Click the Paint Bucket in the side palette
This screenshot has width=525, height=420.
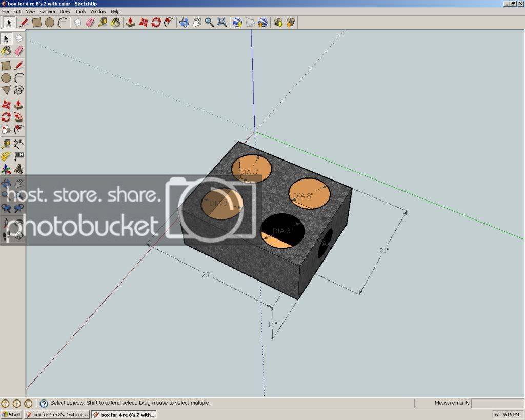(x=6, y=51)
